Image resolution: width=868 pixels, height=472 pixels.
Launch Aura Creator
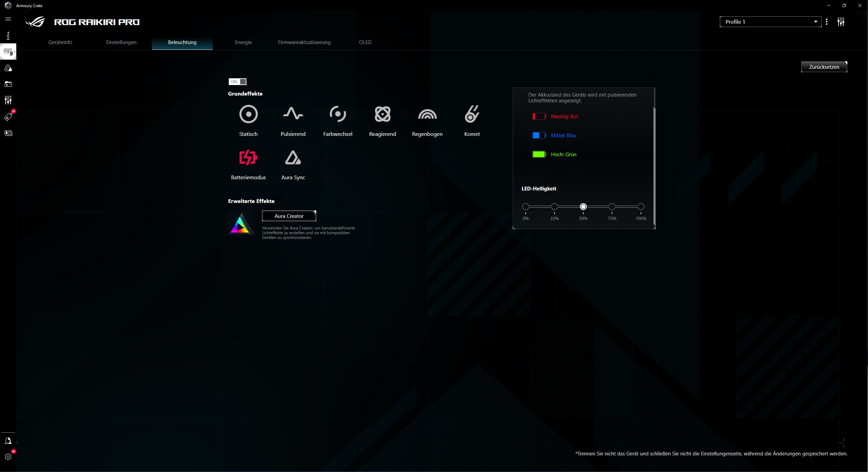click(x=289, y=216)
